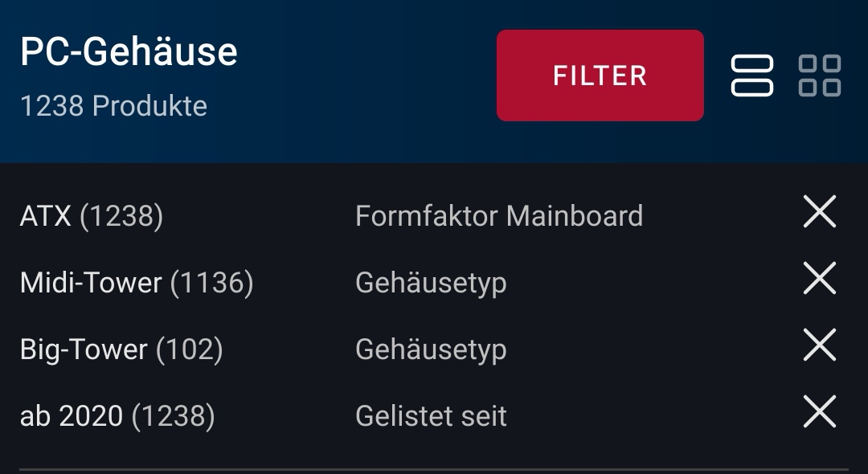Remove the Midi-Tower filter

point(820,281)
